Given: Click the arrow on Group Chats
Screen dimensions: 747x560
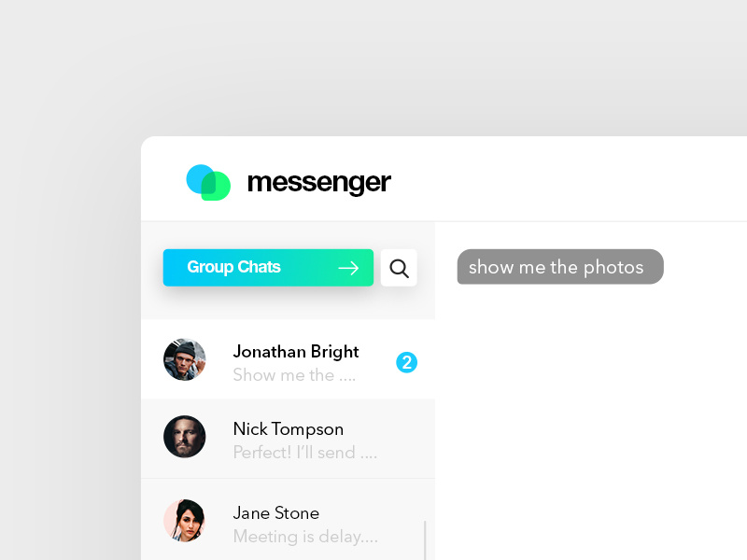Looking at the screenshot, I should click(x=348, y=268).
